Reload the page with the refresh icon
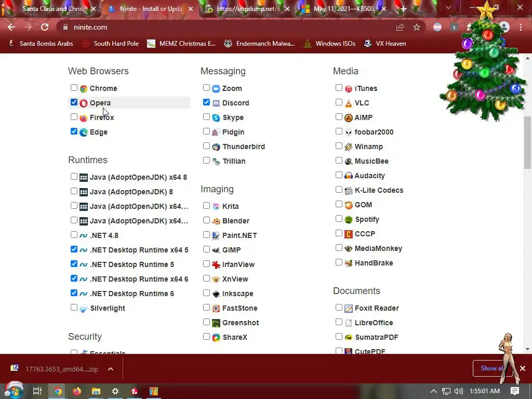This screenshot has width=532, height=399. click(45, 27)
